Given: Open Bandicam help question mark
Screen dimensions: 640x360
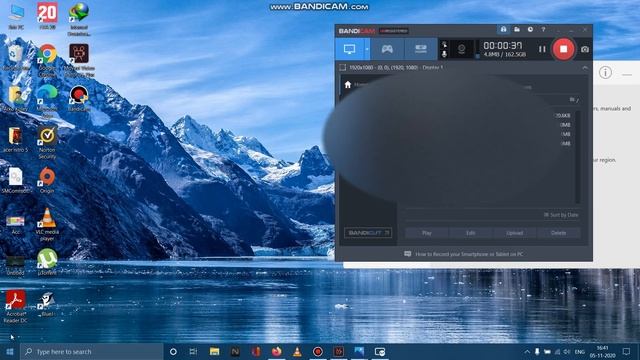Looking at the screenshot, I should [x=543, y=29].
